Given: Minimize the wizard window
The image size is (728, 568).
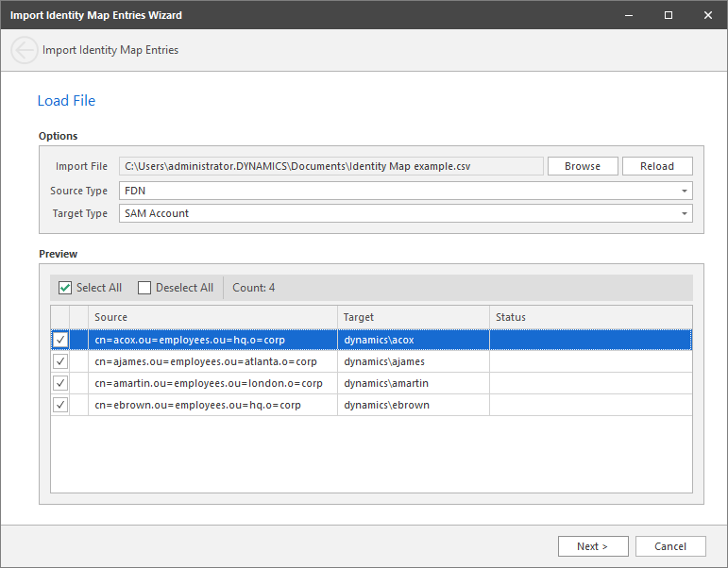Looking at the screenshot, I should coord(626,15).
